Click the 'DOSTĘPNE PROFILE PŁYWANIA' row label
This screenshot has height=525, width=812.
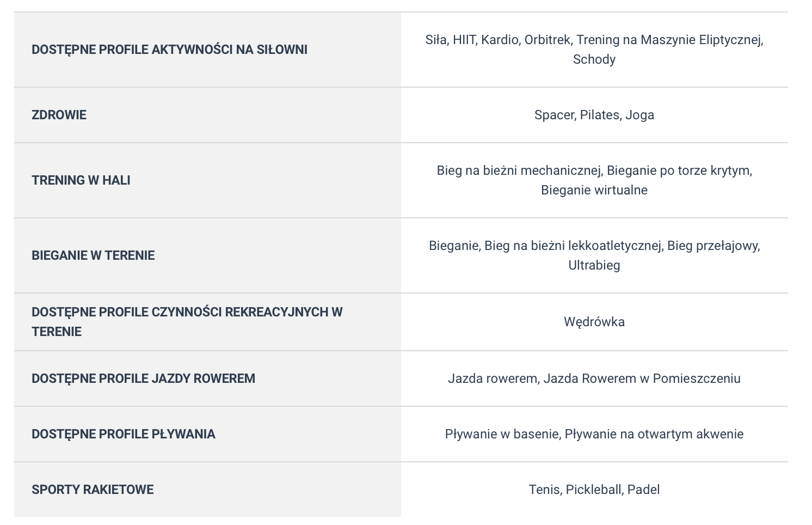point(124,434)
